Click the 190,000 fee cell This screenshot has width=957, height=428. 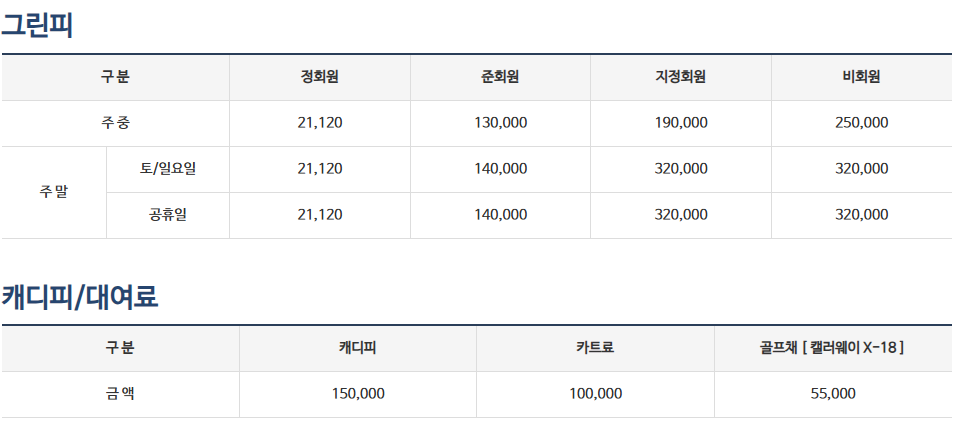click(680, 123)
